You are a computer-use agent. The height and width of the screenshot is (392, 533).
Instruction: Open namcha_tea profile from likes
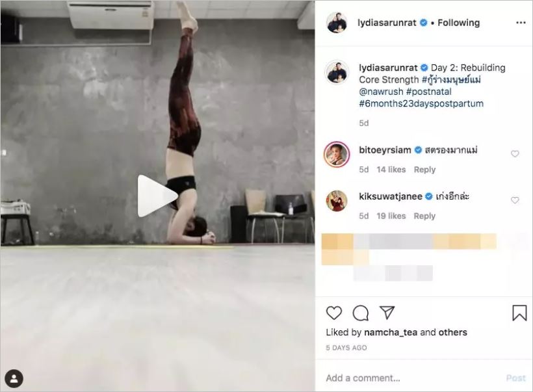[x=391, y=332]
